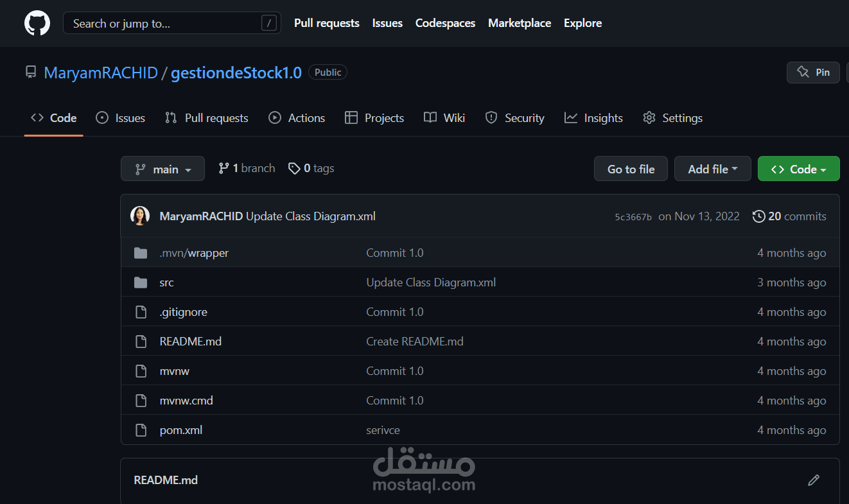Open README.md in the file list
This screenshot has height=504, width=849.
pos(191,342)
